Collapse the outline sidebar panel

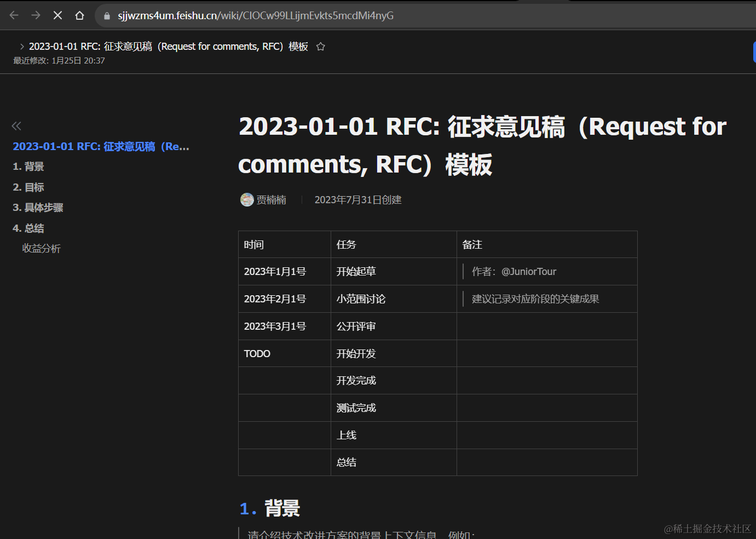(x=16, y=126)
